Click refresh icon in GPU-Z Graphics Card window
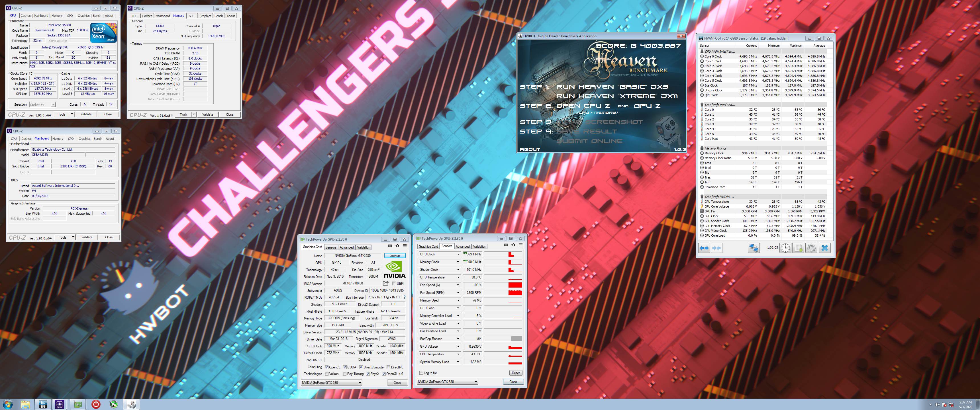 click(397, 246)
